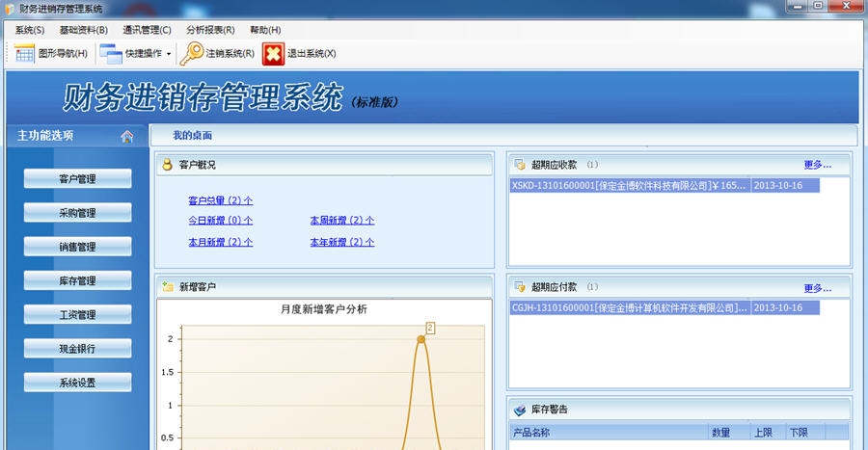Viewport: 868px width, 450px height.
Task: Open the 系统(S) menu
Action: pyautogui.click(x=29, y=30)
